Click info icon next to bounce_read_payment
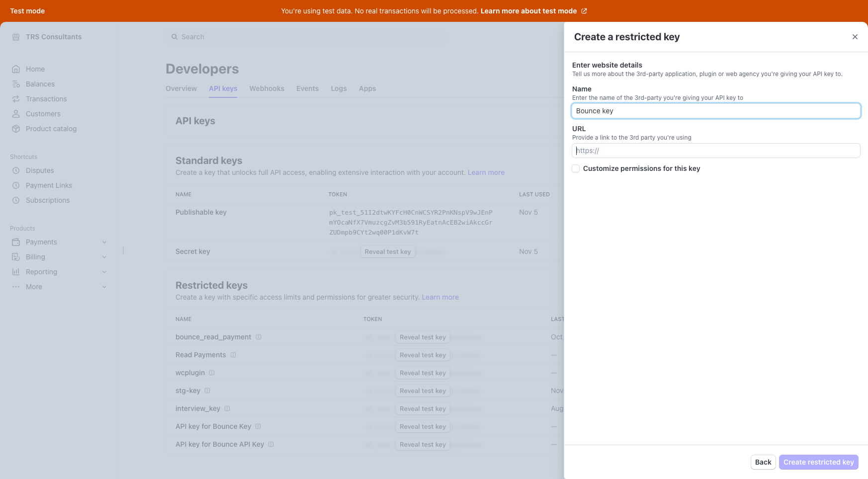Screen dimensions: 868x479 [259, 337]
